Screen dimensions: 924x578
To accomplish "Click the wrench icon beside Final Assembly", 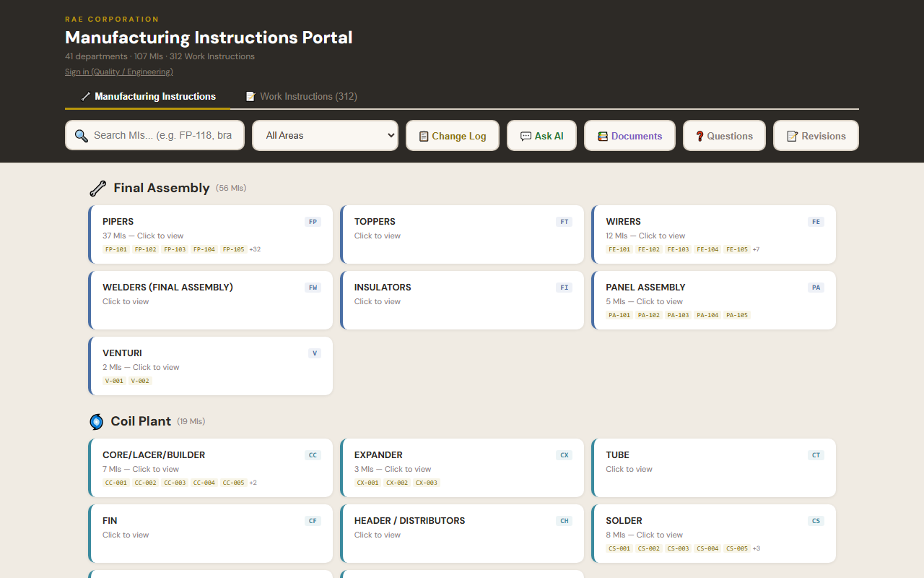I will pyautogui.click(x=98, y=189).
